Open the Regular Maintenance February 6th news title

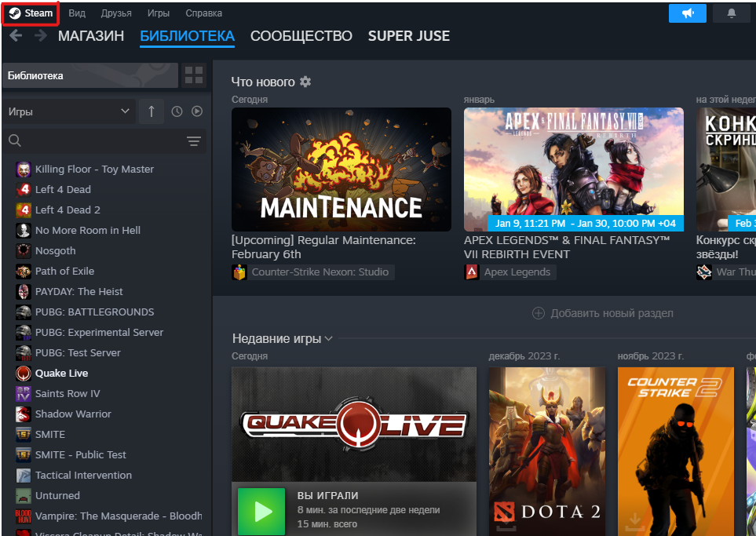pos(323,247)
